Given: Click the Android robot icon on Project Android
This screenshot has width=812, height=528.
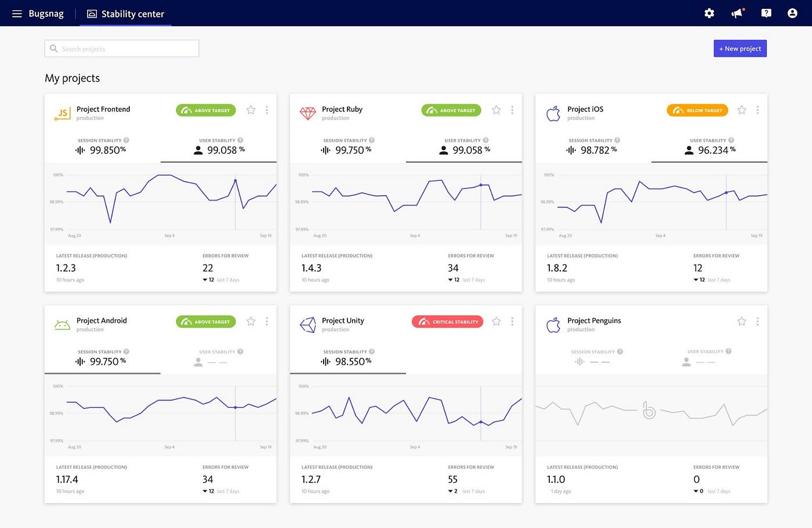Looking at the screenshot, I should (x=63, y=324).
